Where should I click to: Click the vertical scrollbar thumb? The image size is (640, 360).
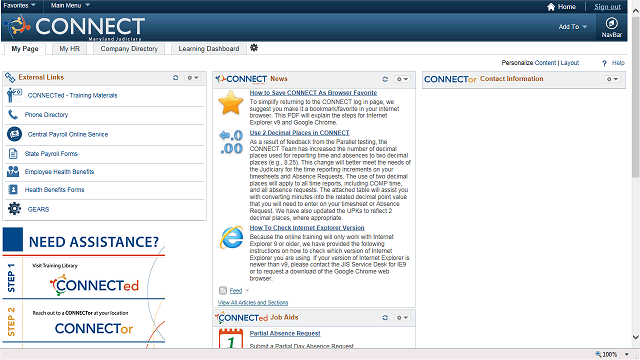click(x=636, y=96)
